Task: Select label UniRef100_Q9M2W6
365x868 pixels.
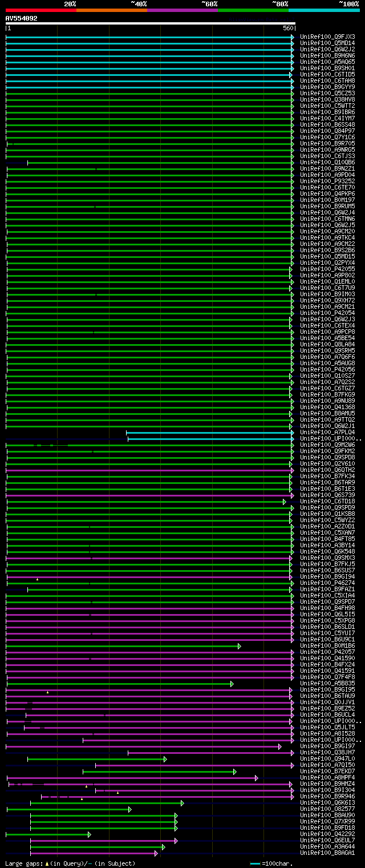Action: click(x=327, y=445)
